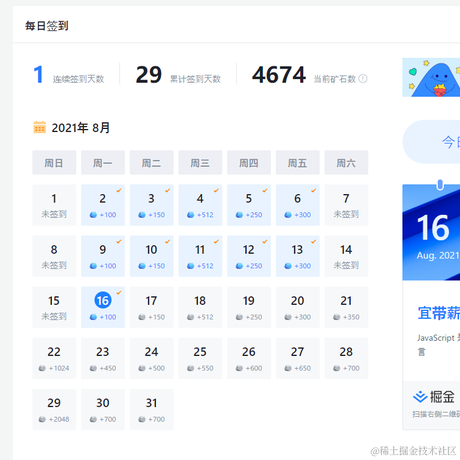This screenshot has height=460, width=460.
Task: Select calendar day 25 with +550
Action: [200, 358]
